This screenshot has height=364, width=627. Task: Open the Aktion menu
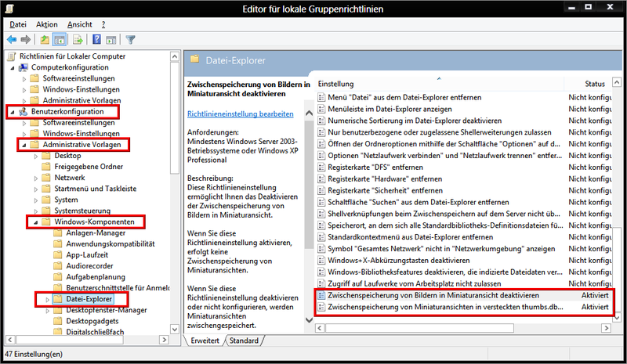tap(46, 25)
